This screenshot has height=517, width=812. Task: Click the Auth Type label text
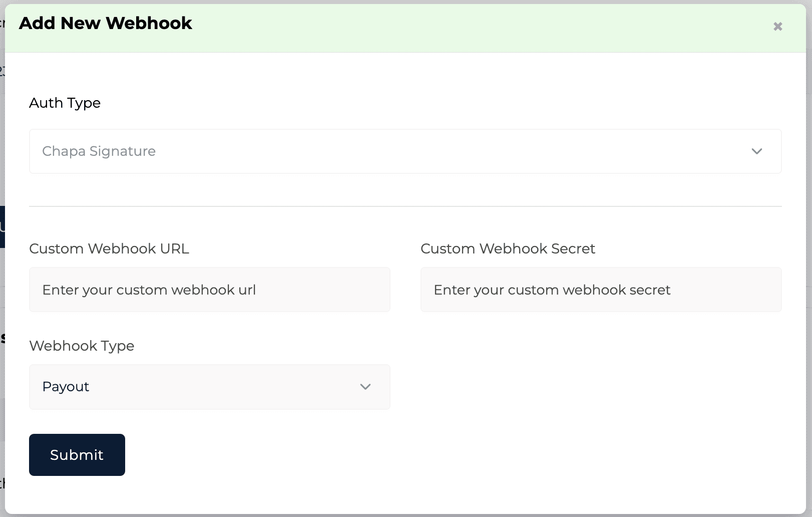point(65,103)
